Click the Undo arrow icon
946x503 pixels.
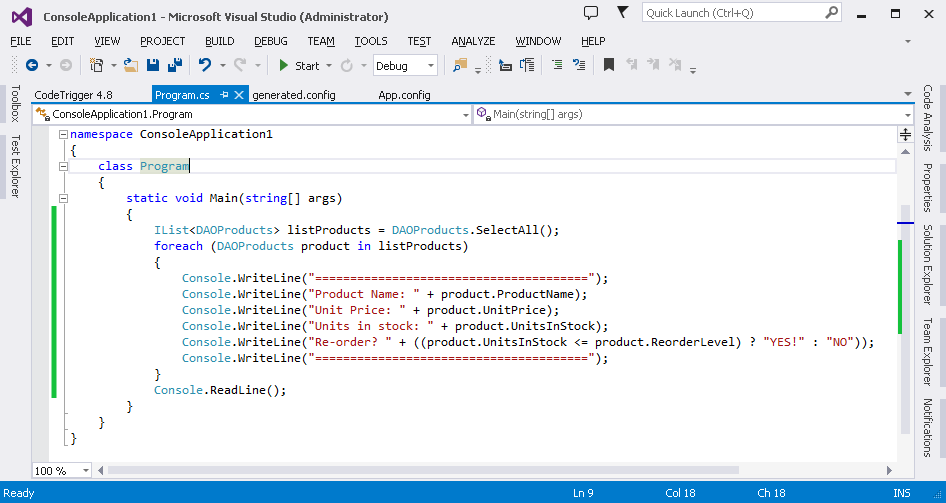(204, 65)
